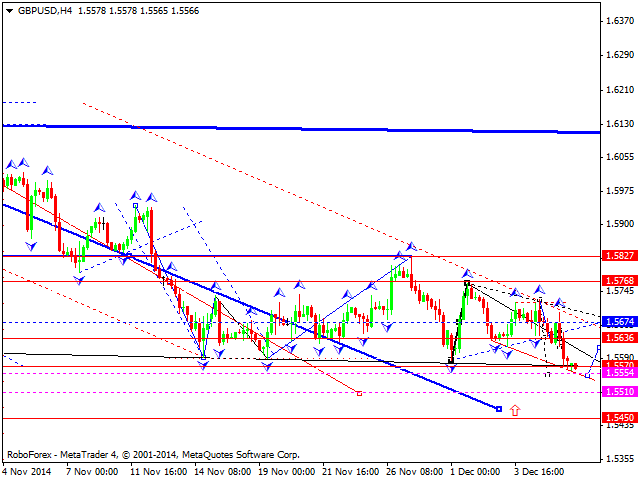Click the red square line endpoint near 1.5510
The height and width of the screenshot is (480, 640).
(x=358, y=393)
